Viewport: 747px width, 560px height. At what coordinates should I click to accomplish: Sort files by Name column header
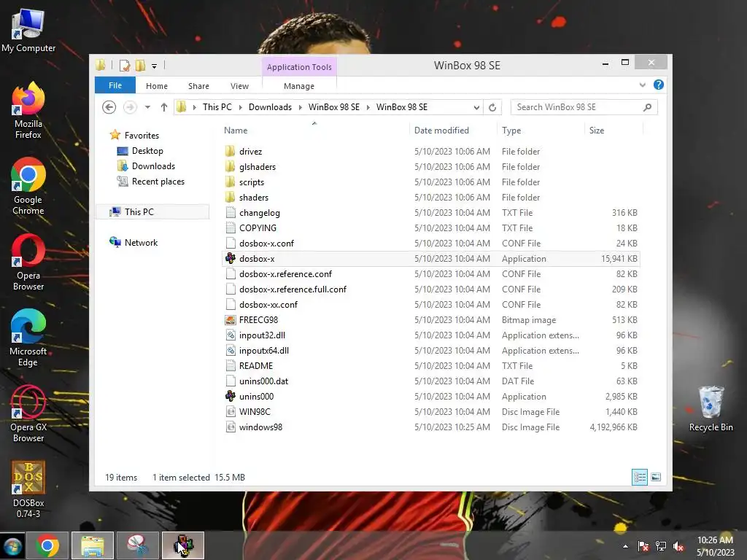pyautogui.click(x=236, y=130)
